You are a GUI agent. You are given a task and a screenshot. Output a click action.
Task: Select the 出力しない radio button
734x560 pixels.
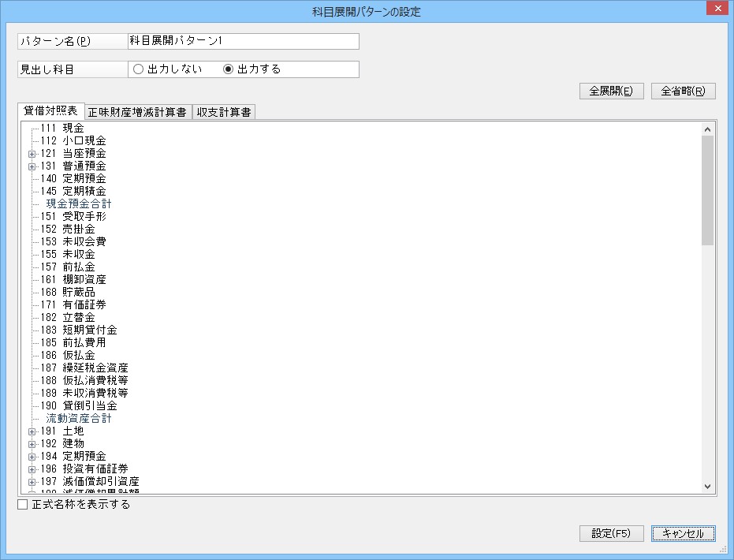[139, 69]
